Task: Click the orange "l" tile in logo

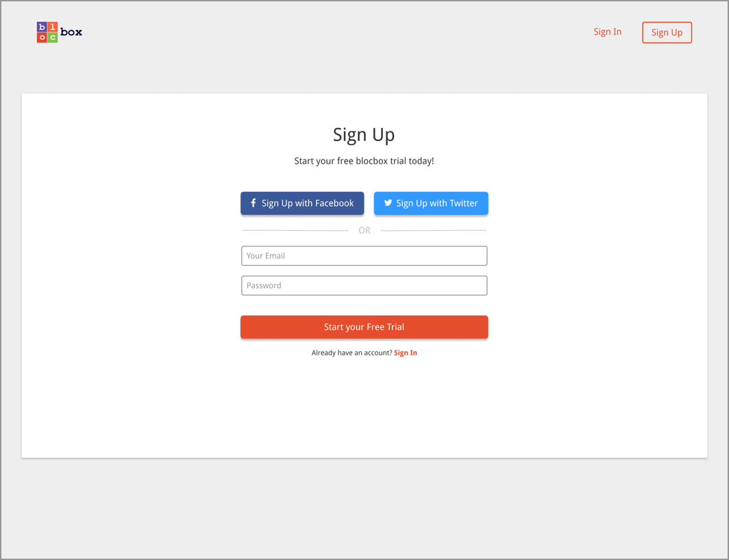Action: pos(53,27)
